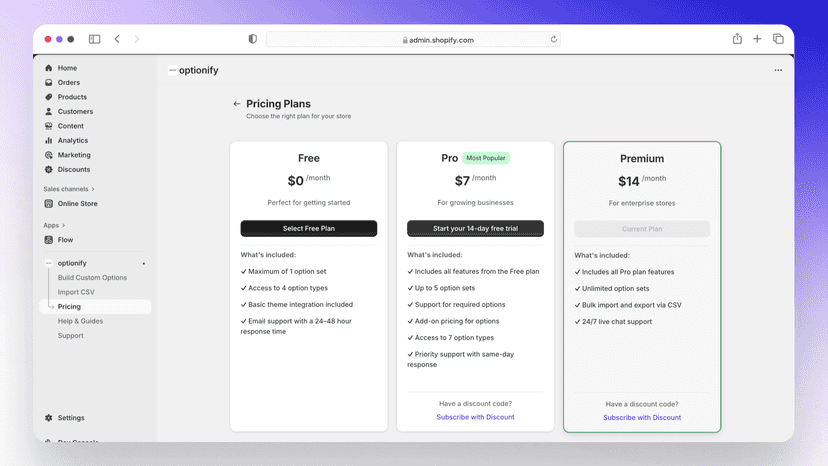Click the $7 /month price
828x466 pixels.
(475, 181)
